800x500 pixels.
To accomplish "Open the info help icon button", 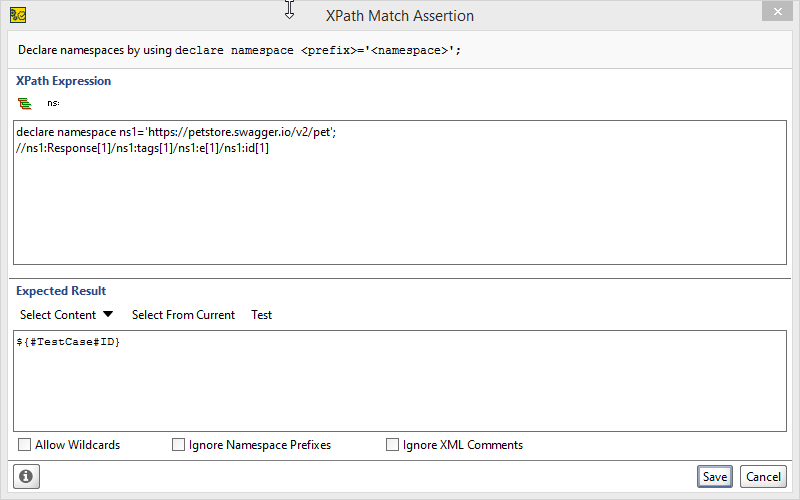I will pos(26,477).
